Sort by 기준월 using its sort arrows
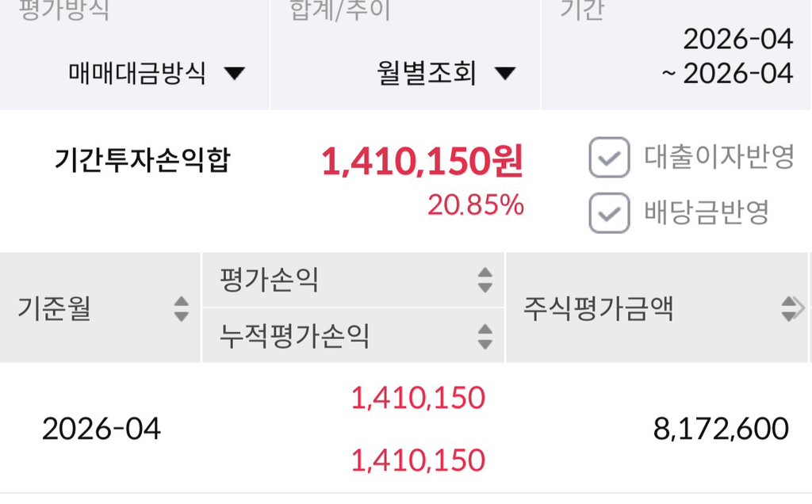The width and height of the screenshot is (812, 504). point(182,308)
